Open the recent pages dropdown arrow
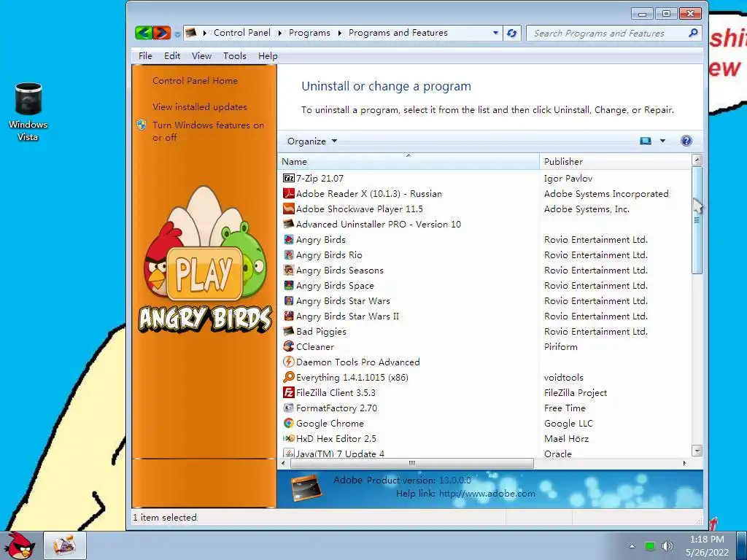The width and height of the screenshot is (747, 560). [177, 34]
